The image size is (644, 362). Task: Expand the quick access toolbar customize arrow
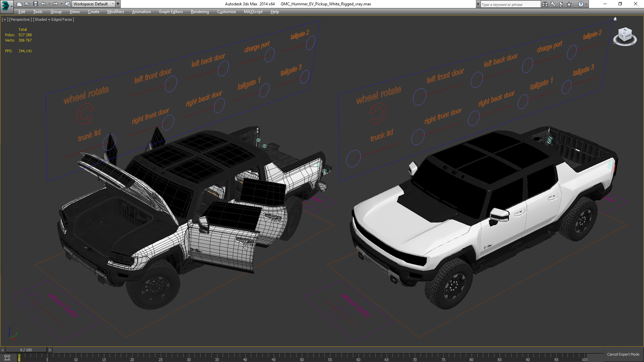click(x=118, y=4)
